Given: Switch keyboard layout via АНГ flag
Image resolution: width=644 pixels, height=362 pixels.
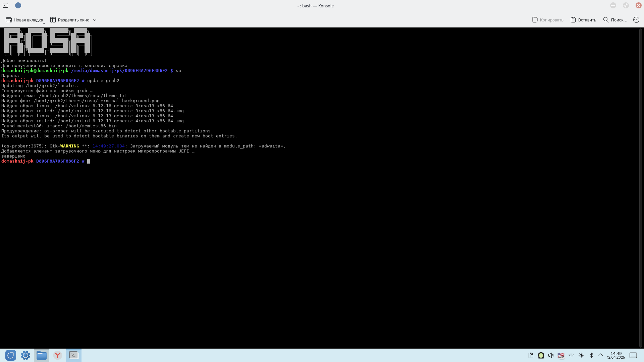Looking at the screenshot, I should [x=561, y=355].
